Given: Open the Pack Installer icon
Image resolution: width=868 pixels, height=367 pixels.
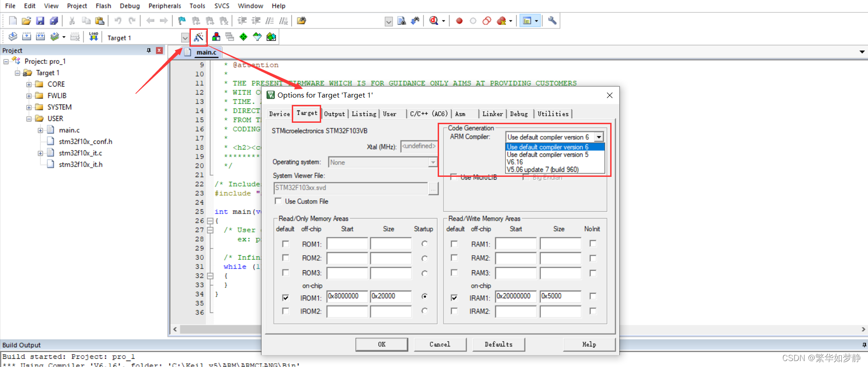Looking at the screenshot, I should tap(271, 37).
